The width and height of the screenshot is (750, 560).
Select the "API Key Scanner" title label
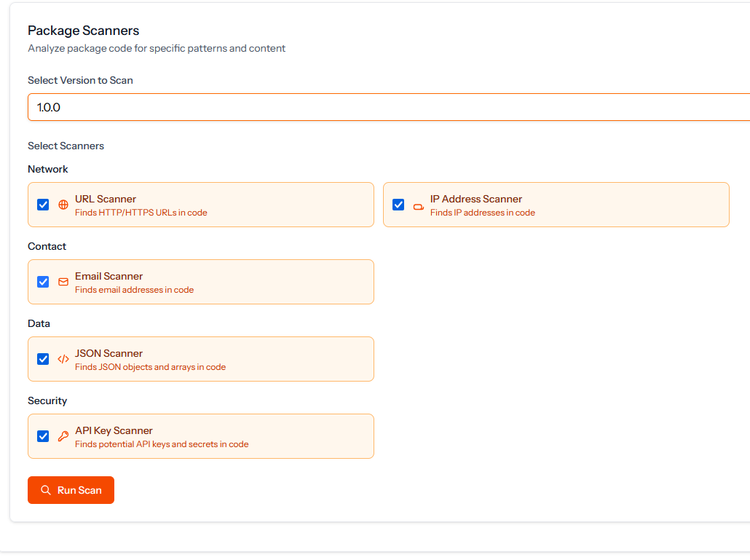click(114, 430)
